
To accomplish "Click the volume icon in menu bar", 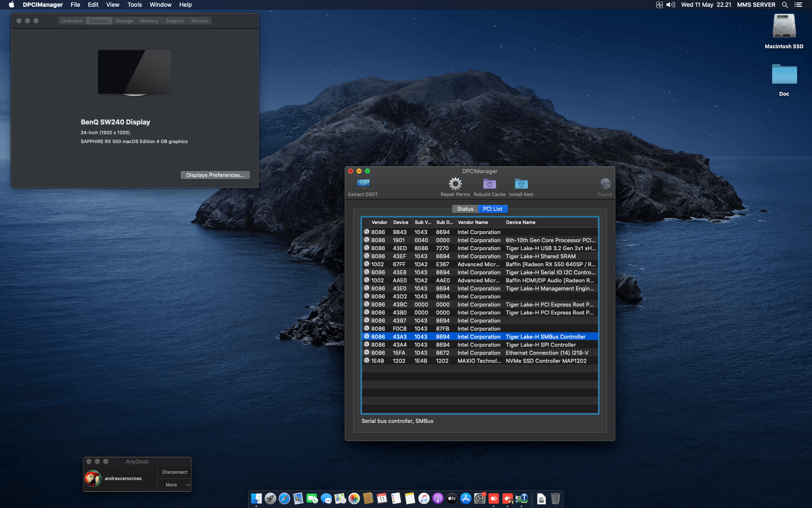I will (669, 5).
